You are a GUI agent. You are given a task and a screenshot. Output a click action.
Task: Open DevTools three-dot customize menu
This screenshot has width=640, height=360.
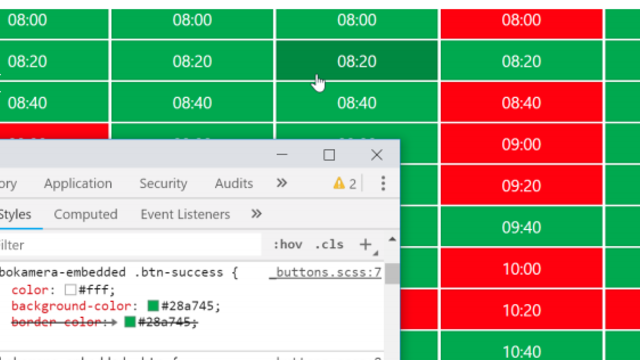[383, 183]
